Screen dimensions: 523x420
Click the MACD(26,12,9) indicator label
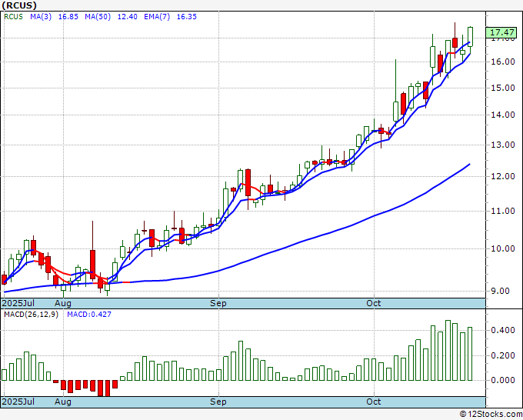point(31,315)
